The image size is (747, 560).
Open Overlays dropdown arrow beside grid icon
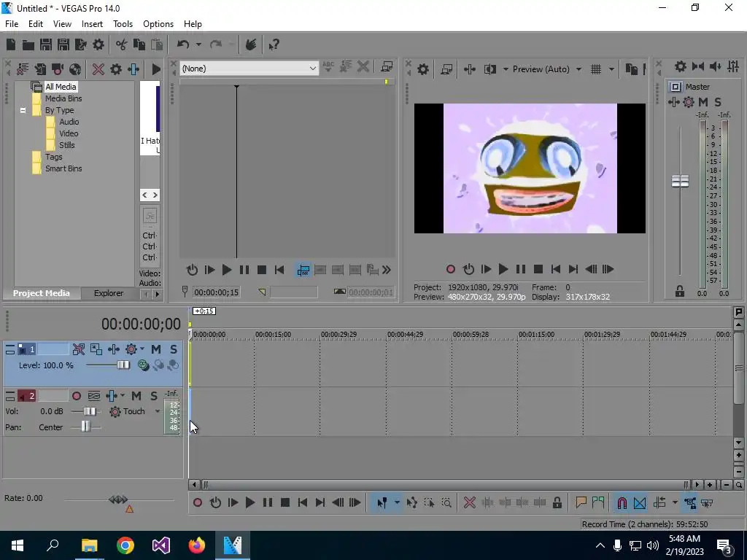(611, 69)
